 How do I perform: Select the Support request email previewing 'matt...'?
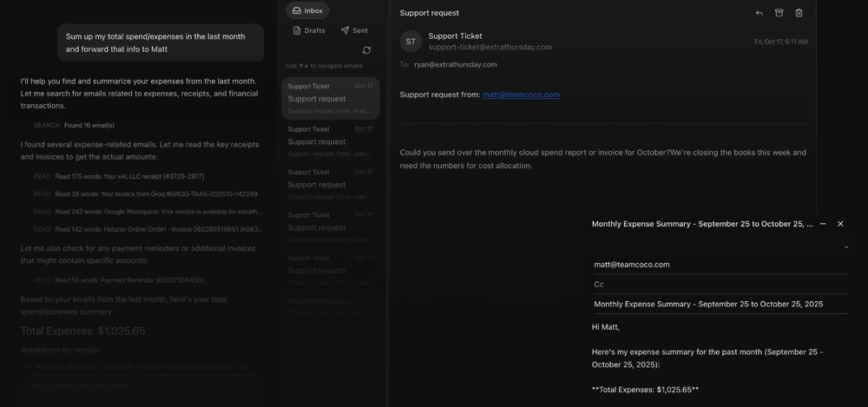[331, 99]
